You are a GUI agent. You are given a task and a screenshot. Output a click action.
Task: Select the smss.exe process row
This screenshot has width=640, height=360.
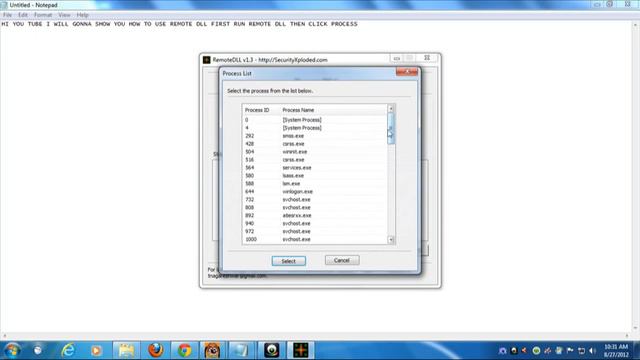click(x=315, y=136)
